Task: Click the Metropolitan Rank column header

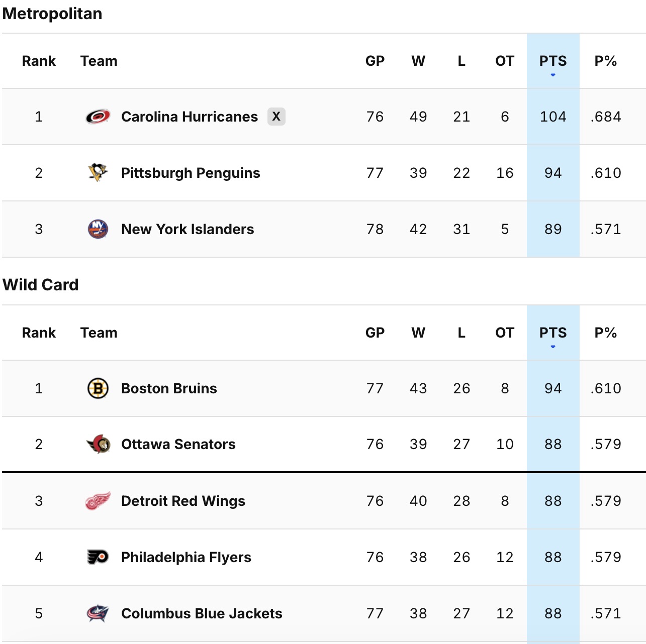Action: 39,61
